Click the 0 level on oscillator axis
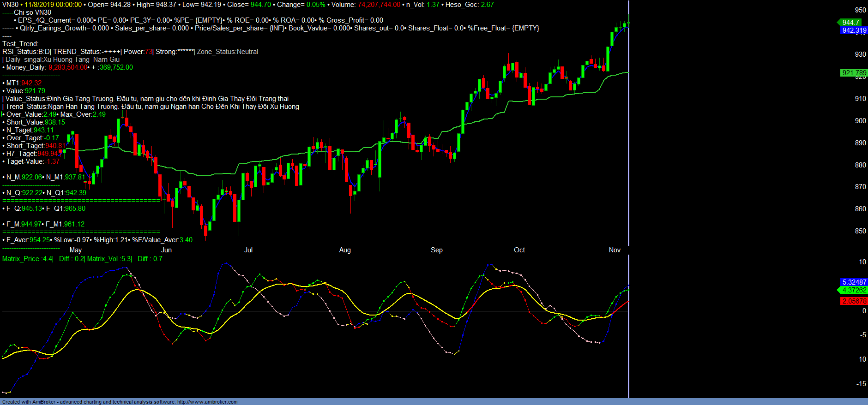This screenshot has width=868, height=405. point(864,311)
